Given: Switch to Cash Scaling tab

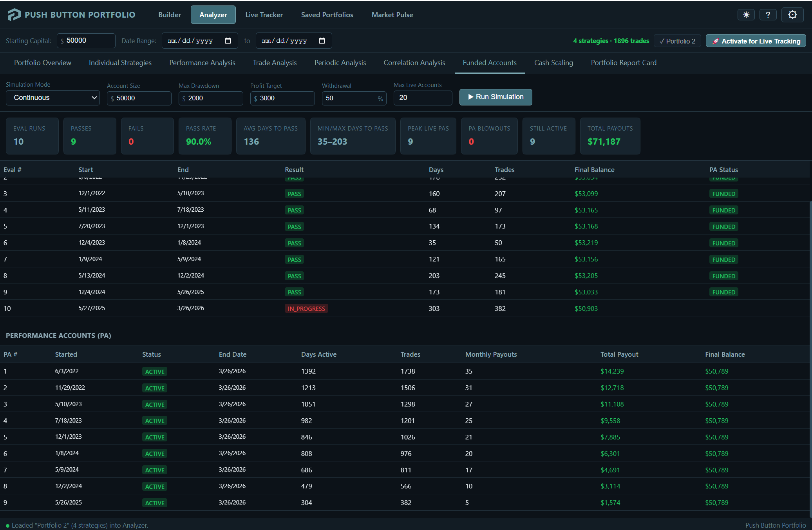Looking at the screenshot, I should [x=553, y=63].
